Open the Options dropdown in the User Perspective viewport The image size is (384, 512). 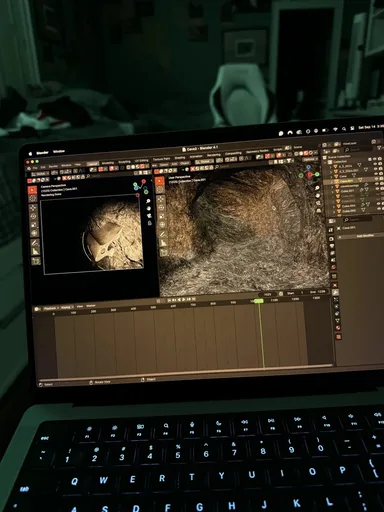pos(310,160)
